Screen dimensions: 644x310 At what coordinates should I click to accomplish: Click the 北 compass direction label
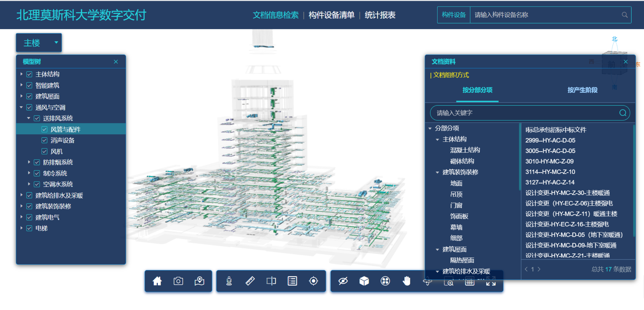coord(614,39)
